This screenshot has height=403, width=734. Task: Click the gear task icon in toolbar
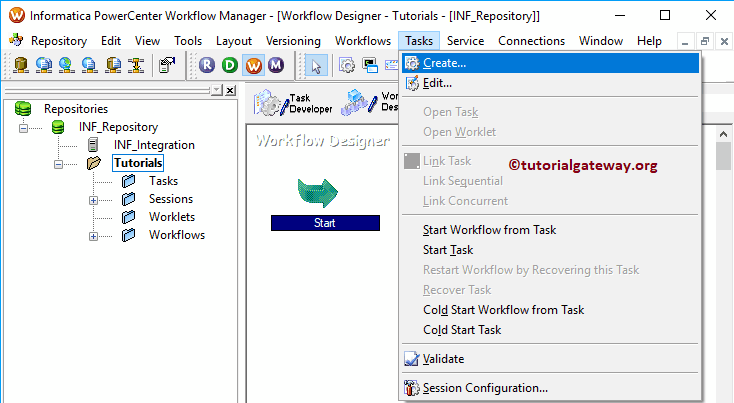coord(347,65)
